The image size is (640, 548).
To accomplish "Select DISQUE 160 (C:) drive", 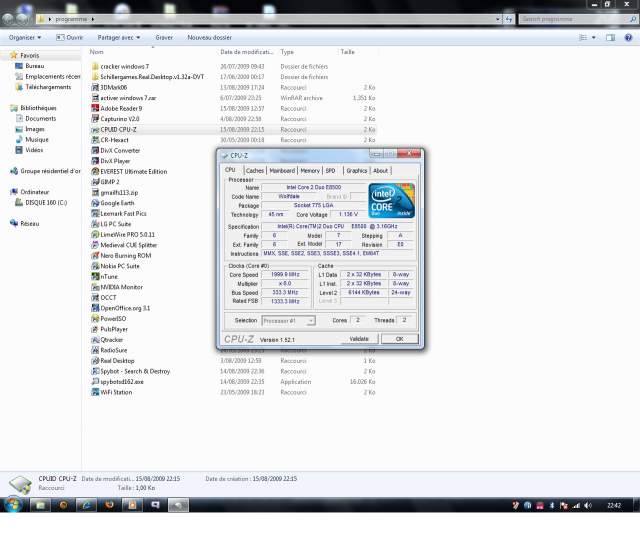I will [x=47, y=202].
